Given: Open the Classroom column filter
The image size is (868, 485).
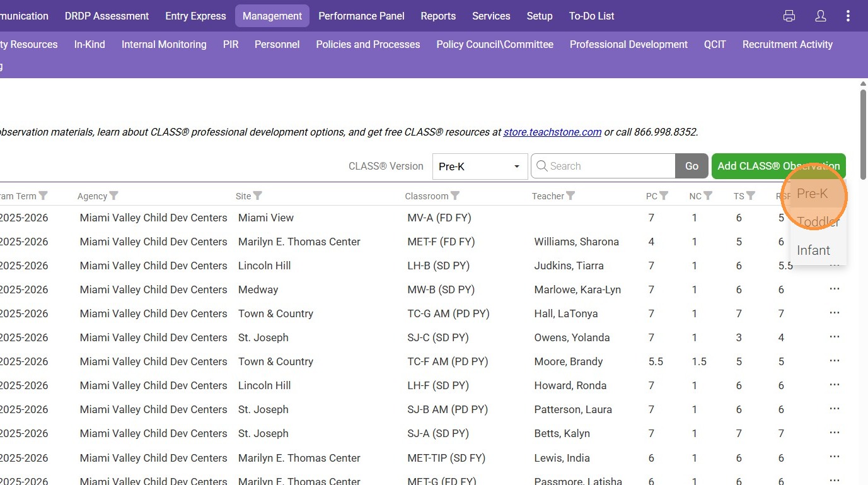Looking at the screenshot, I should pyautogui.click(x=455, y=196).
